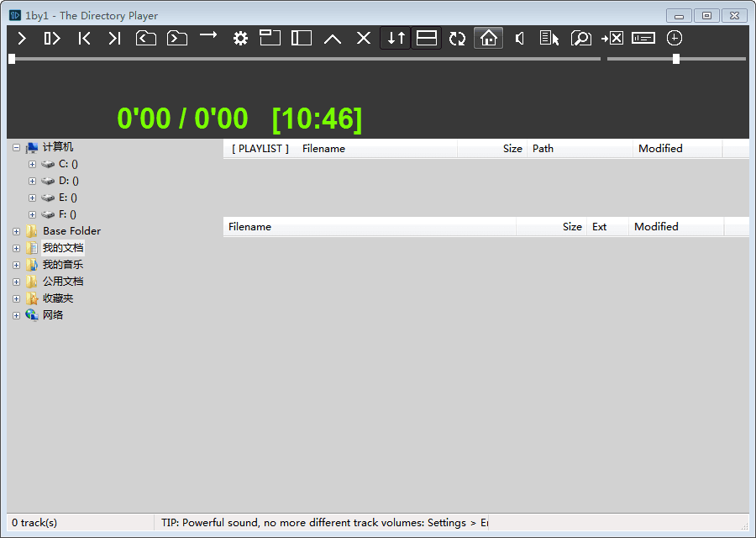Expand drive E: node
The image size is (756, 538).
(32, 198)
